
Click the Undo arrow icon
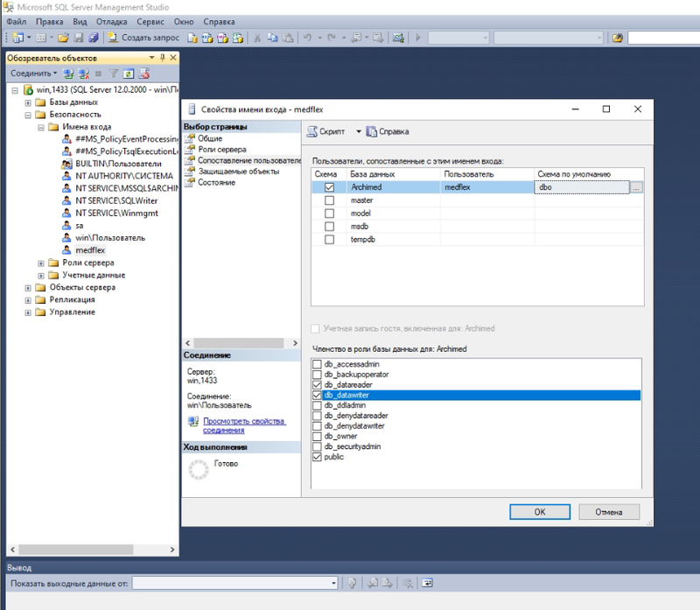pos(308,38)
